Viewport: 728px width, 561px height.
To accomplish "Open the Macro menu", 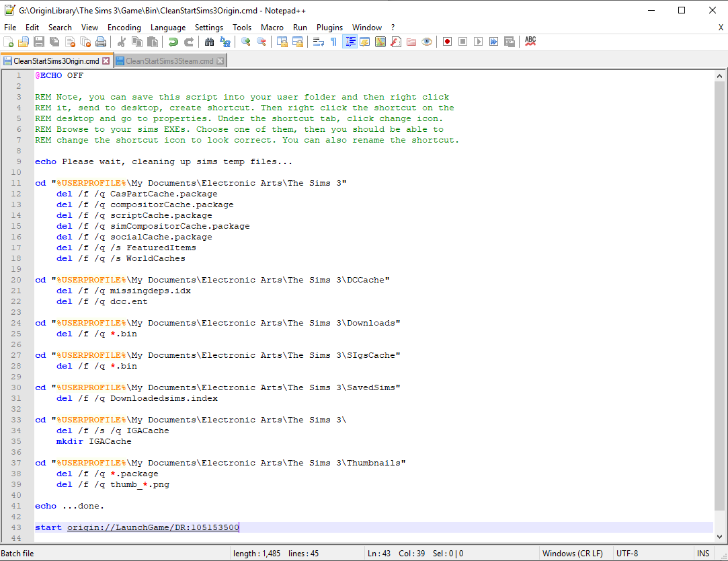I will click(272, 28).
